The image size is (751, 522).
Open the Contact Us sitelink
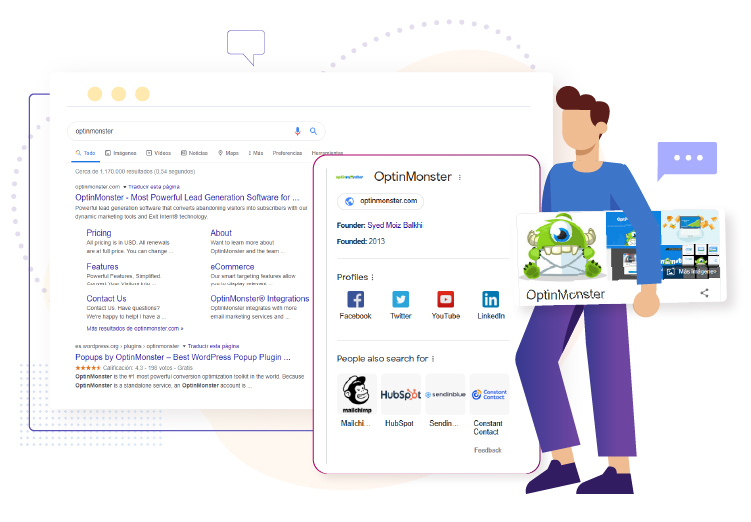pos(106,298)
